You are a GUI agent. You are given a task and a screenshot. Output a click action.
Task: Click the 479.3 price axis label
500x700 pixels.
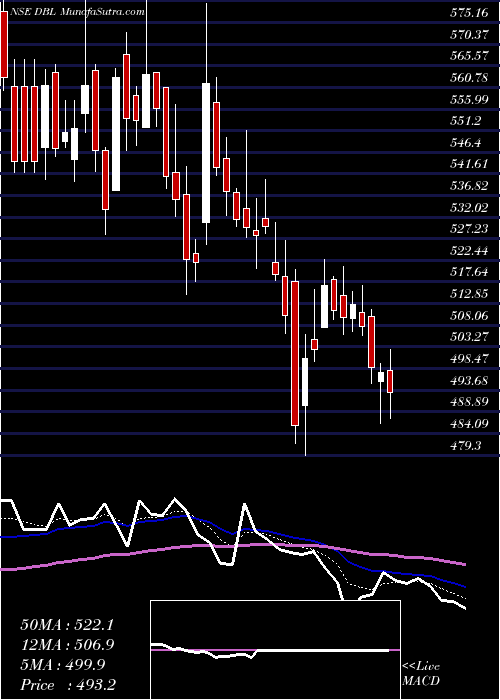click(x=466, y=446)
